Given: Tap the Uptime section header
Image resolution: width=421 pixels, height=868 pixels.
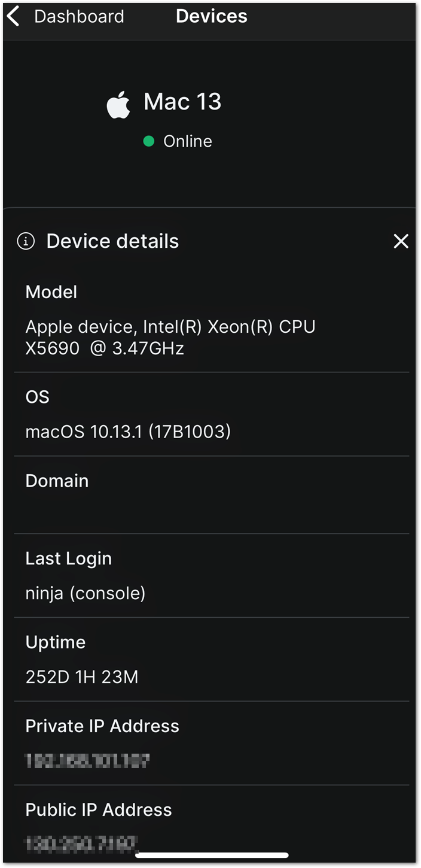Looking at the screenshot, I should point(55,642).
